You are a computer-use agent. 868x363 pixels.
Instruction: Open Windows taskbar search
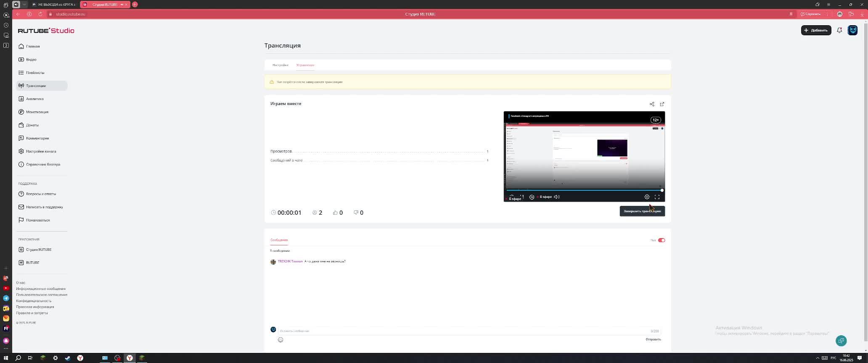[x=18, y=358]
